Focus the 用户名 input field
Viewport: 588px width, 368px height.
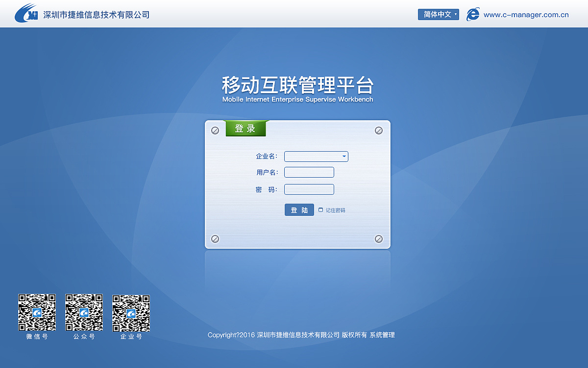pyautogui.click(x=309, y=172)
